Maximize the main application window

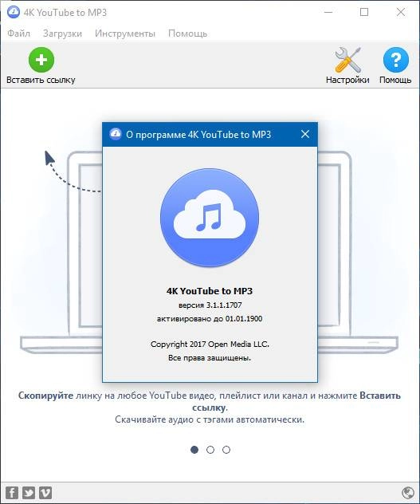click(364, 12)
